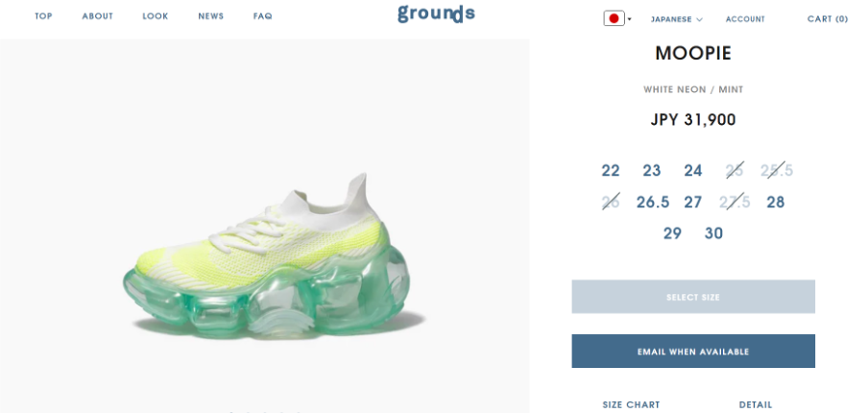Screen dimensions: 868x413
Task: Select size 23
Action: [652, 171]
